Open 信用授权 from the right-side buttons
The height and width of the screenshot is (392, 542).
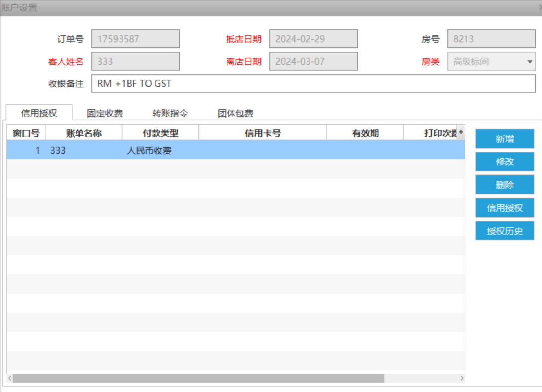tap(504, 208)
